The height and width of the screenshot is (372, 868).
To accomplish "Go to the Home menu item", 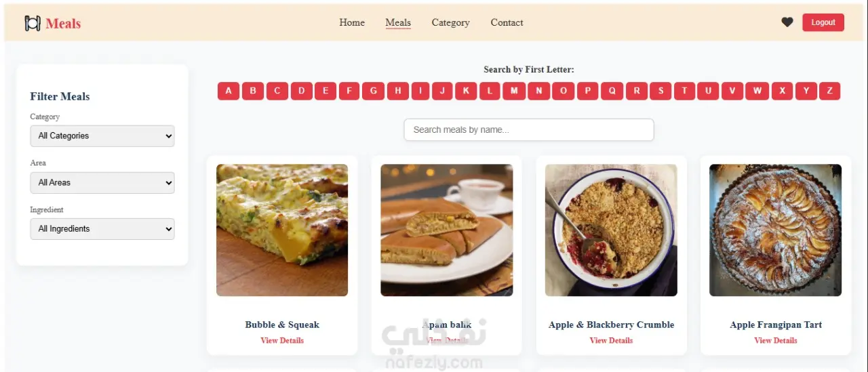I will (x=352, y=22).
